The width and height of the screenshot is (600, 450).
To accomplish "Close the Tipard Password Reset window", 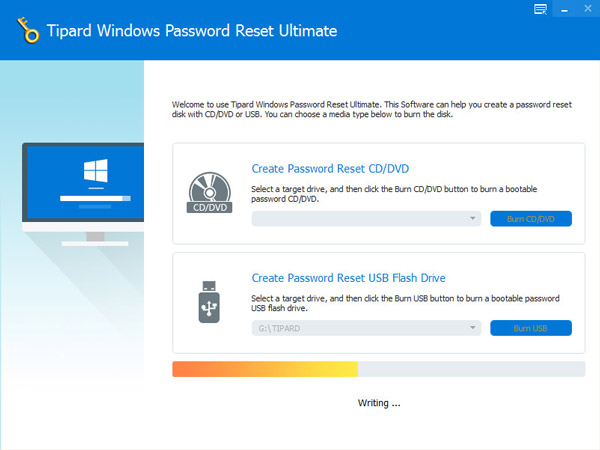I will click(588, 8).
